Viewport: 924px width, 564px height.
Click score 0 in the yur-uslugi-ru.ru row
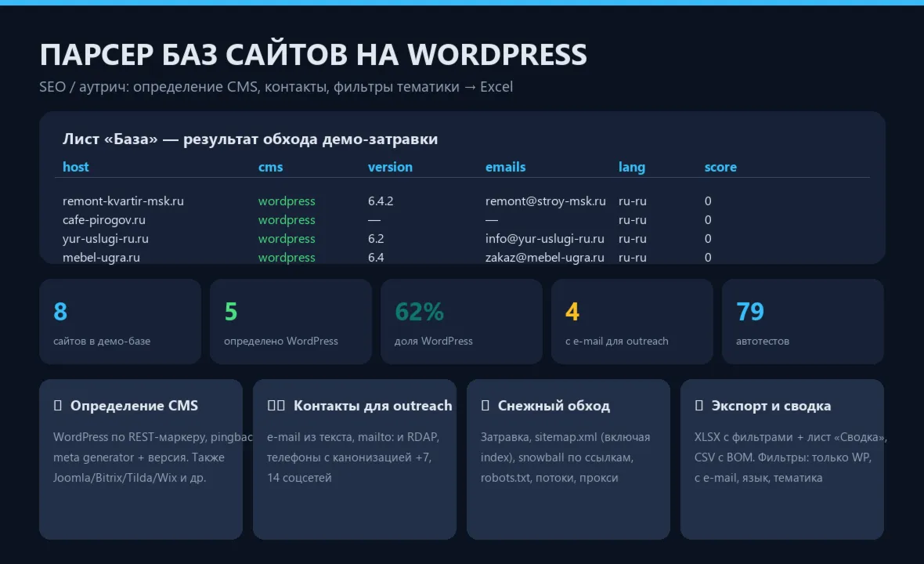click(x=708, y=239)
